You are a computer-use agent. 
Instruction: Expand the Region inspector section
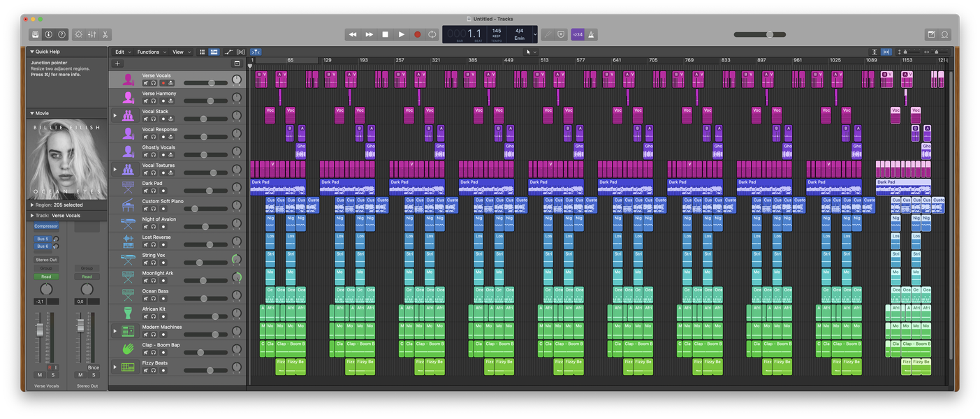[32, 205]
